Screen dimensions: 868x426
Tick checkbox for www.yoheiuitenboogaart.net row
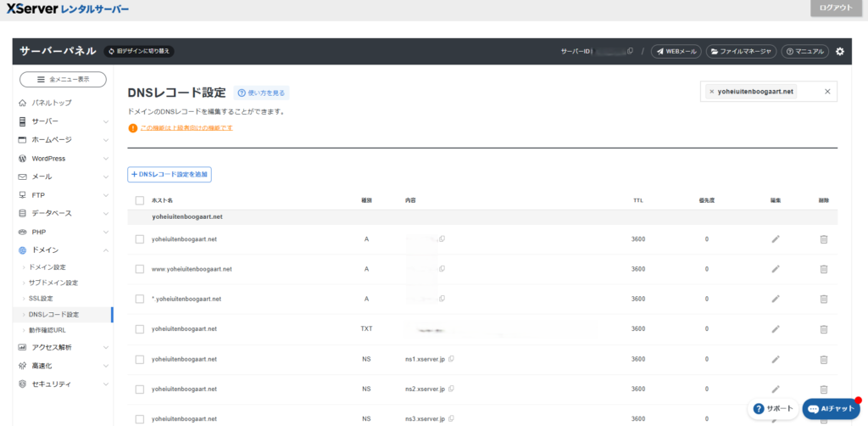(x=140, y=269)
